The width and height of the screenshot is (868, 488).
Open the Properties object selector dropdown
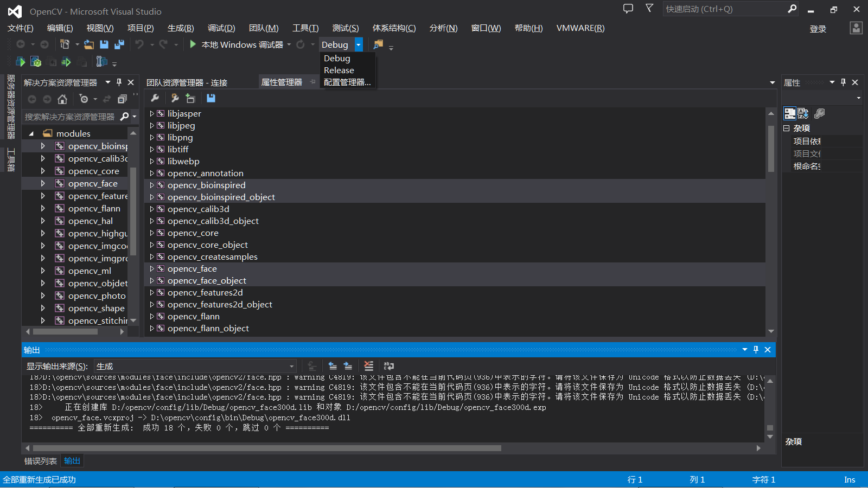(x=859, y=98)
